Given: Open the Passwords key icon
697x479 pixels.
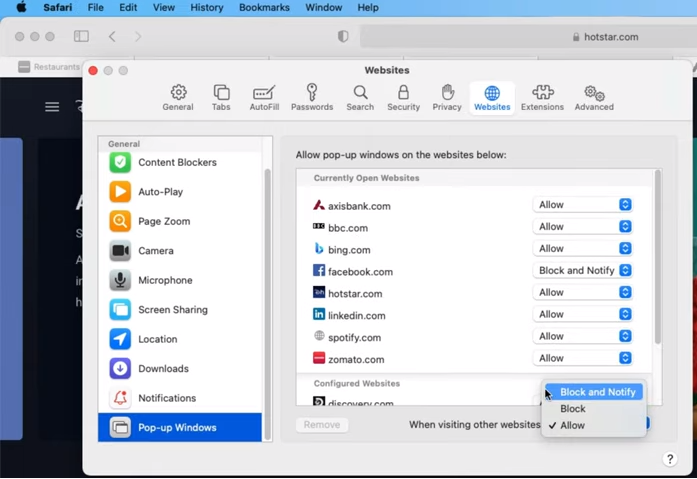Looking at the screenshot, I should point(312,98).
